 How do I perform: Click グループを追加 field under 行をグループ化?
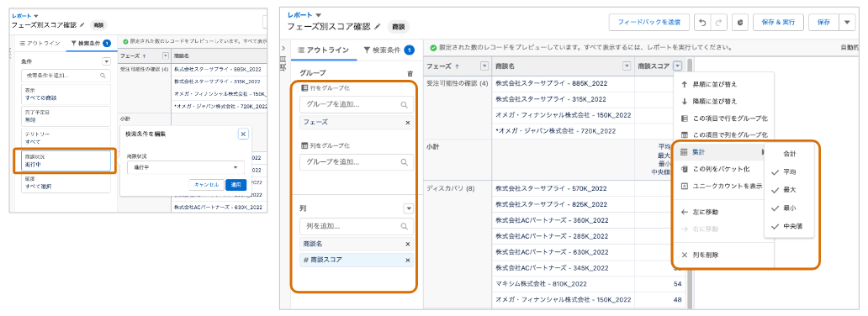[x=356, y=104]
